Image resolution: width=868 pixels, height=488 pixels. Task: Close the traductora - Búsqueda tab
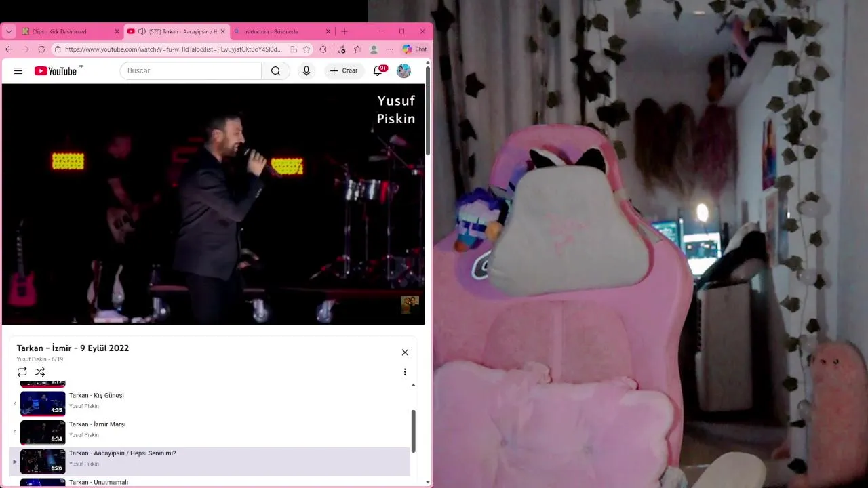coord(328,31)
